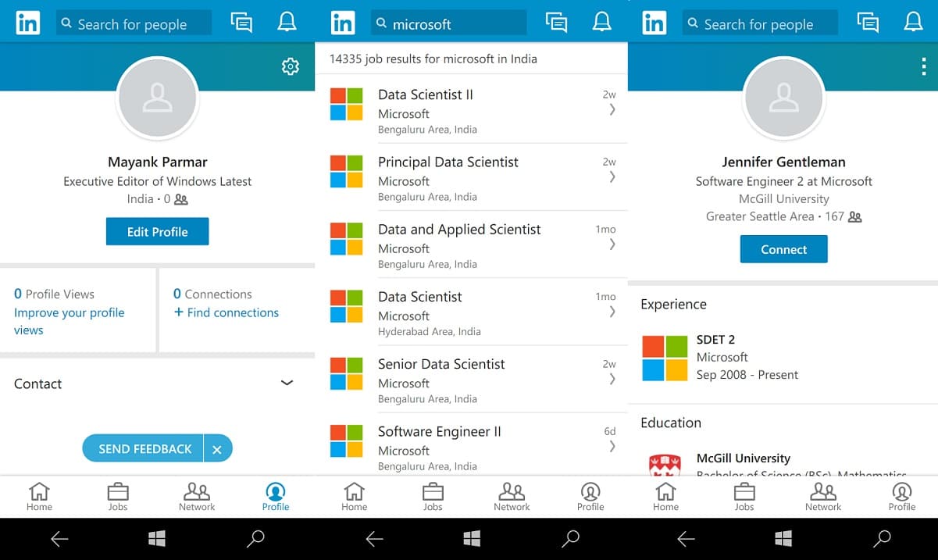The width and height of the screenshot is (938, 560).
Task: Open Data Scientist II job title
Action: pyautogui.click(x=426, y=95)
